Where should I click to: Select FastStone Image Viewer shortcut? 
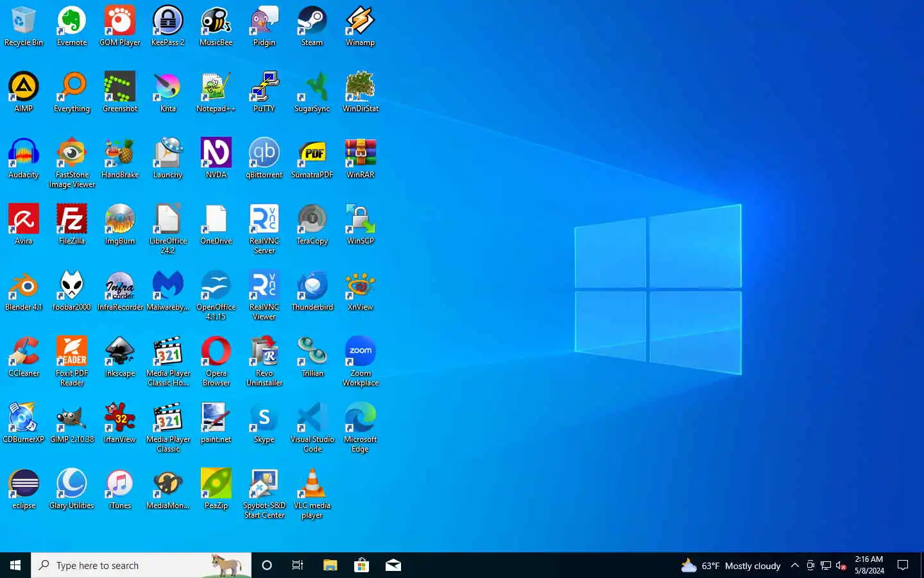[72, 163]
